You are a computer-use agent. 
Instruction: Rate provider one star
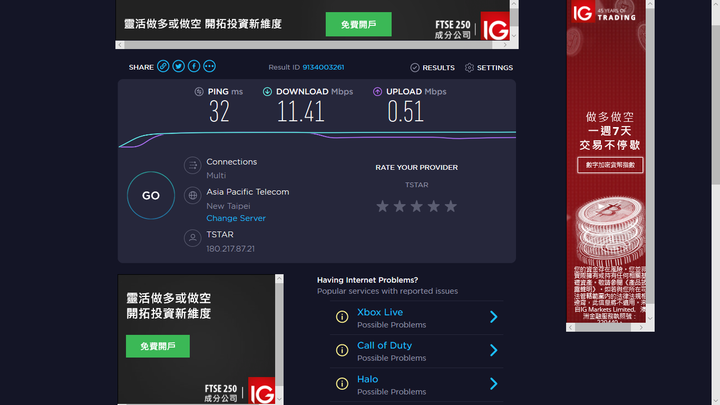tap(382, 206)
